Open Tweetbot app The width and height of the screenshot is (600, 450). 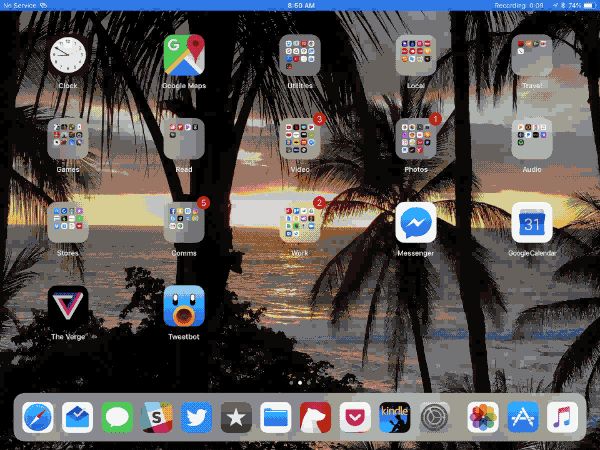(x=184, y=306)
